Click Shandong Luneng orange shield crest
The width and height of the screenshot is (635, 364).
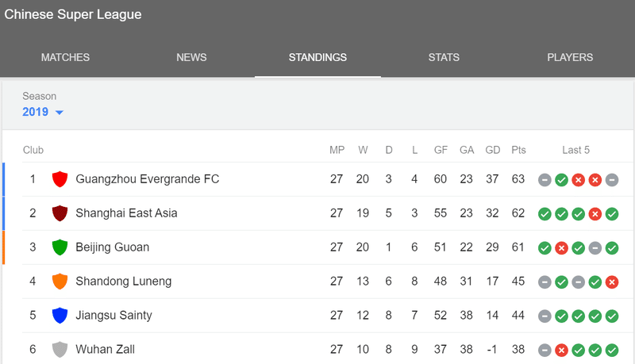pyautogui.click(x=60, y=281)
